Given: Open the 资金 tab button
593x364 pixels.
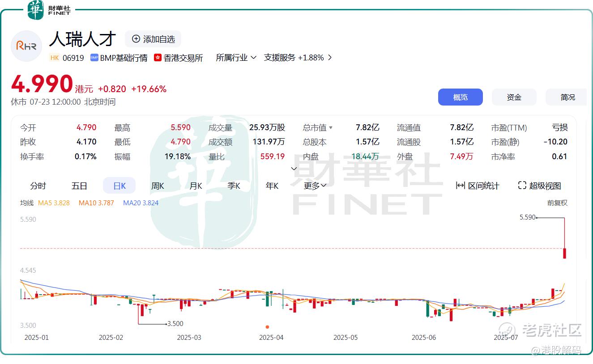Looking at the screenshot, I should [x=514, y=97].
